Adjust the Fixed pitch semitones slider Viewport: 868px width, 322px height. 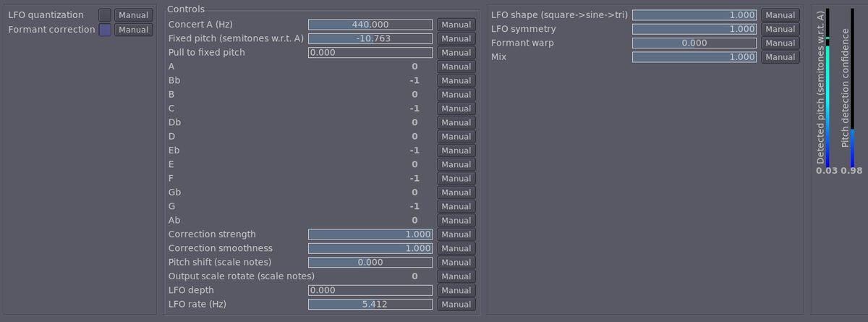(370, 38)
